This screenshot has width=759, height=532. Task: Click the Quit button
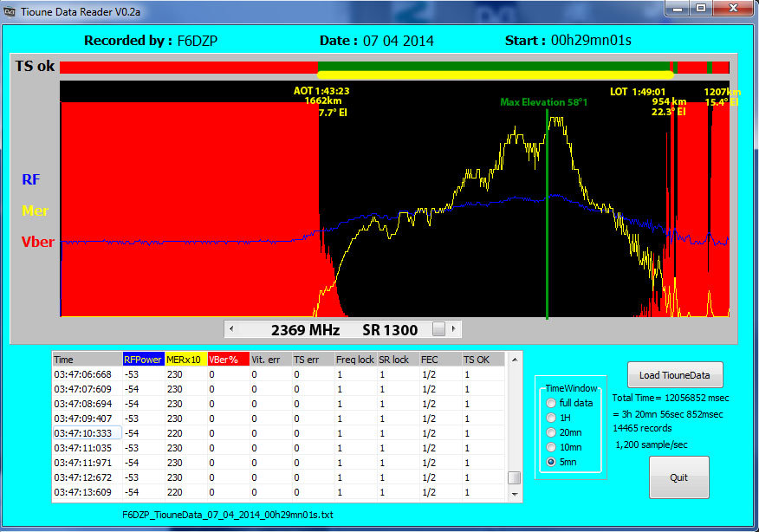pos(678,477)
